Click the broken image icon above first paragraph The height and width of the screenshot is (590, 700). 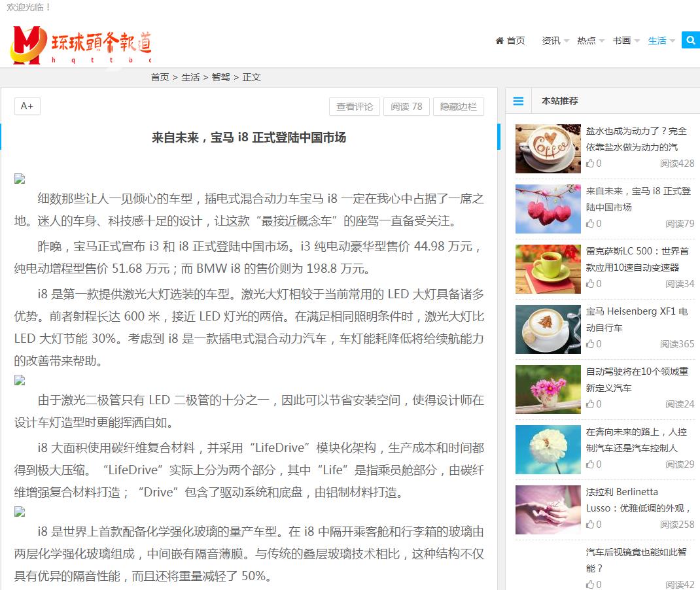point(20,179)
